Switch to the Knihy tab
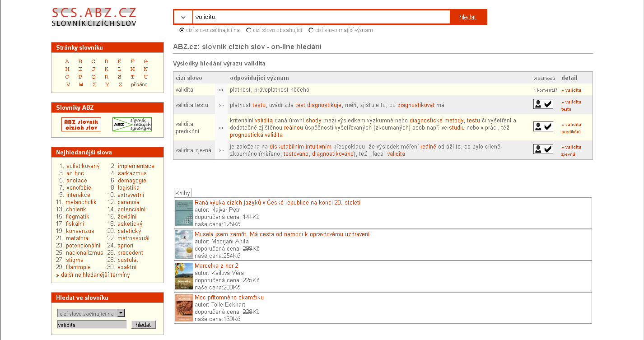 coord(182,193)
